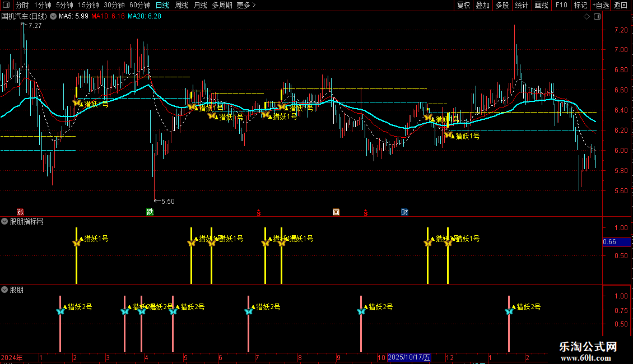Click the blue 财 financial report icon
The width and height of the screenshot is (633, 364).
click(404, 212)
